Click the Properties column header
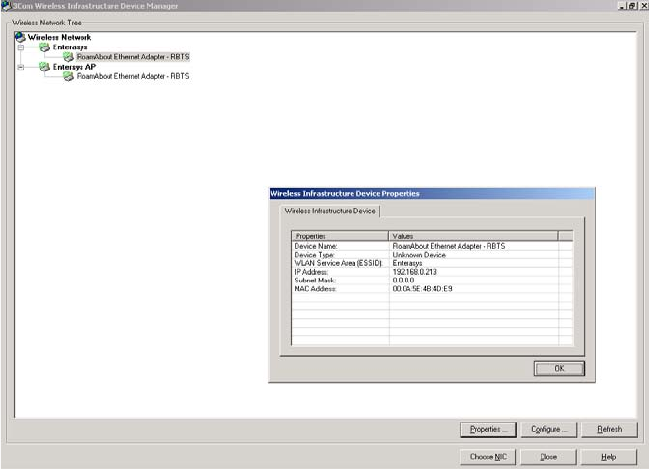This screenshot has width=649, height=469. [x=340, y=236]
